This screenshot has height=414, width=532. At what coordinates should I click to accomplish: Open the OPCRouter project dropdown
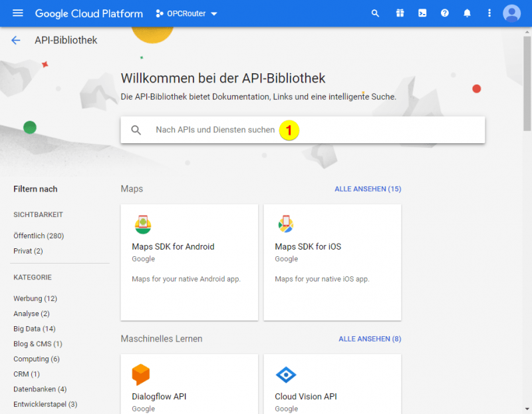pos(186,13)
